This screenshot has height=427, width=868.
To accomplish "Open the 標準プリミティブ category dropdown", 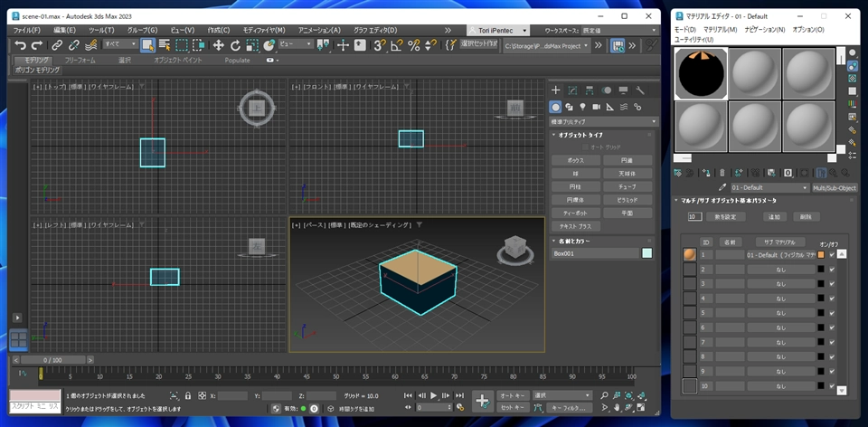I will [603, 122].
